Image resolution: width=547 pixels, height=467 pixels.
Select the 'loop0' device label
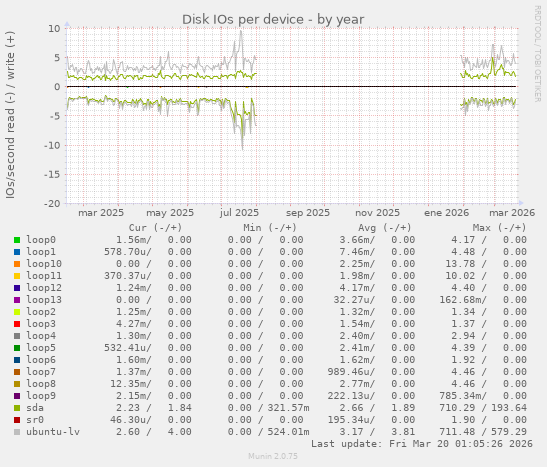[41, 240]
